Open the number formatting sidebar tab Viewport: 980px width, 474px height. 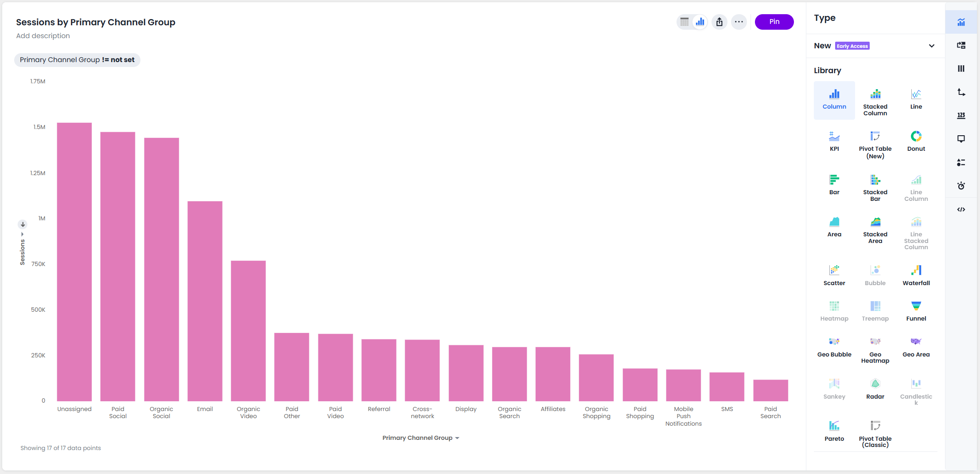(x=961, y=115)
